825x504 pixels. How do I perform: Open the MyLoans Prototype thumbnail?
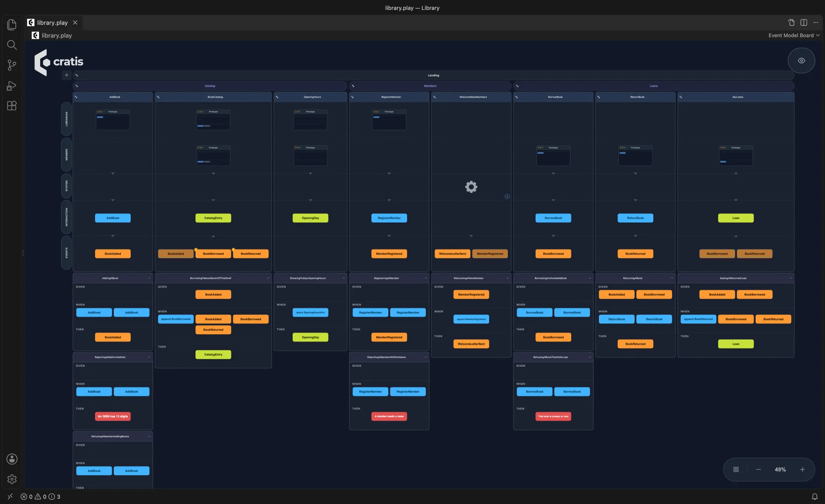[x=736, y=156]
